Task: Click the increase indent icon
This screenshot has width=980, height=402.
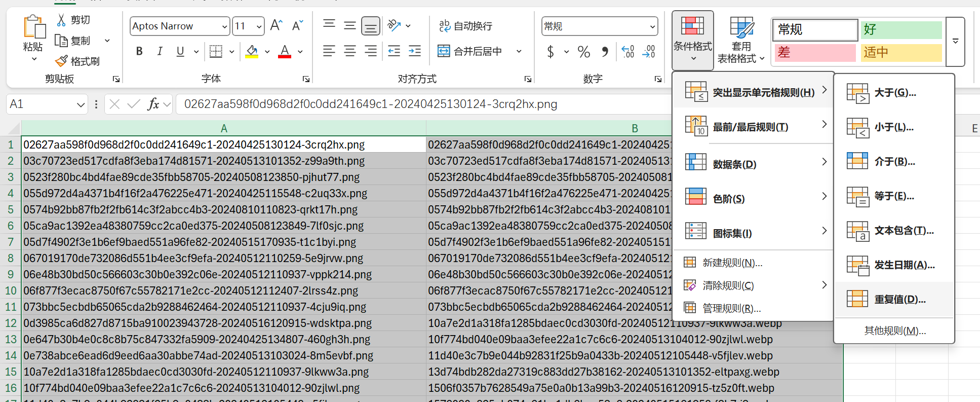Action: click(x=414, y=51)
